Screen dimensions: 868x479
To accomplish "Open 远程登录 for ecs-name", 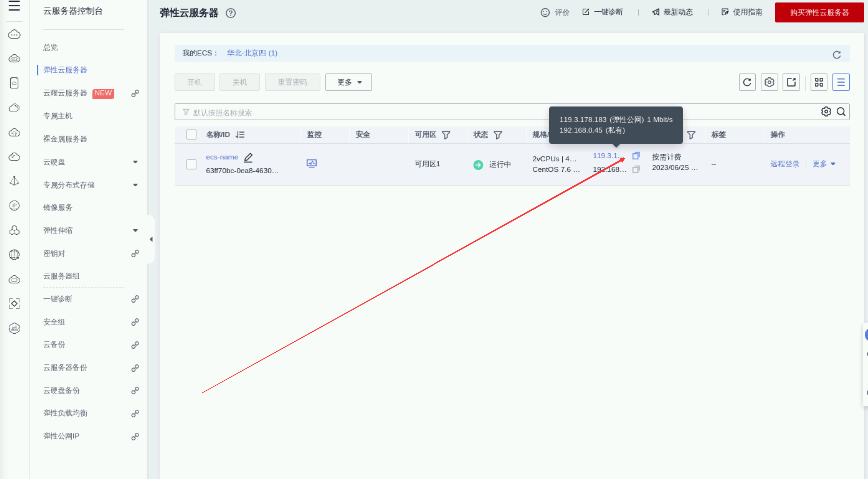I will point(785,164).
